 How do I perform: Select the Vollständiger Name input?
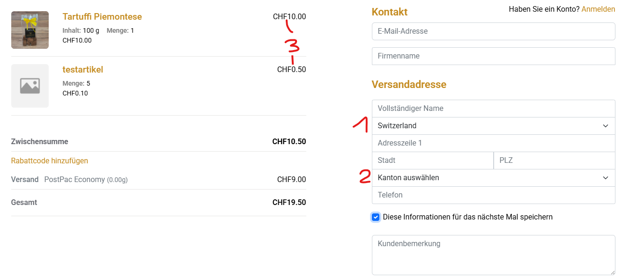click(493, 109)
